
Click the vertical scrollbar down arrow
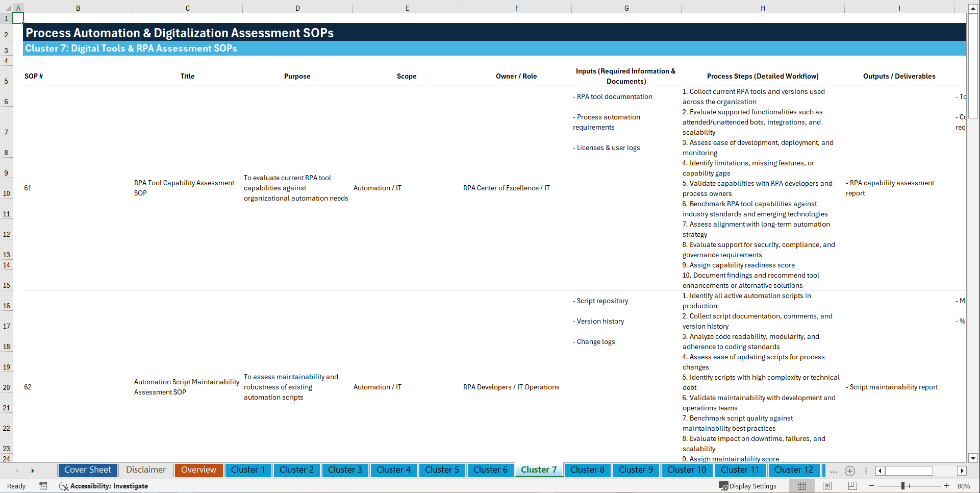point(974,458)
